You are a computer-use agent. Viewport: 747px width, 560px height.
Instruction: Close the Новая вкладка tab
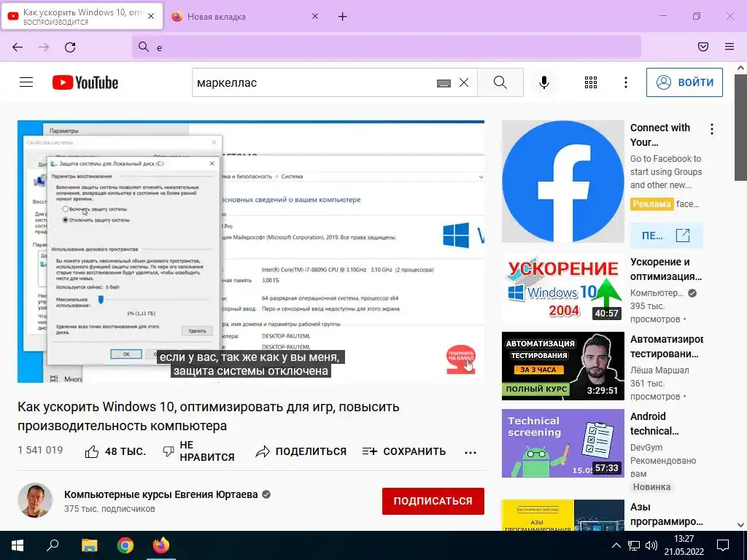point(315,16)
